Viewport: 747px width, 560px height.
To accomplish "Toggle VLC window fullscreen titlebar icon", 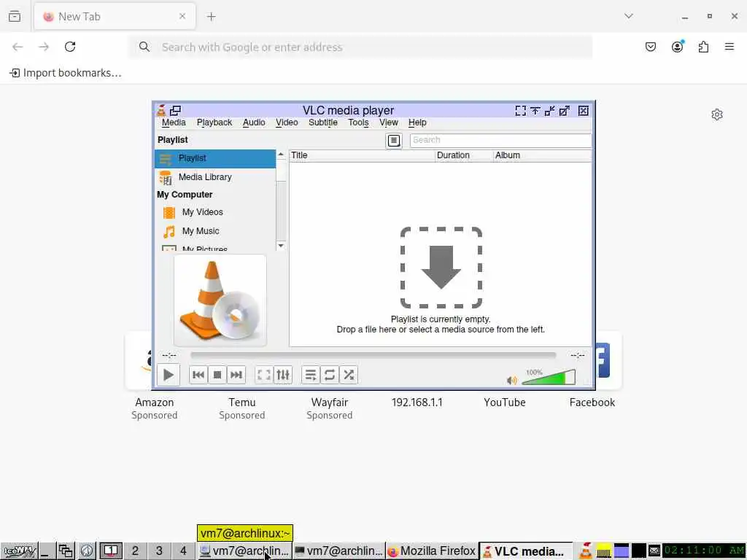I will (x=521, y=111).
